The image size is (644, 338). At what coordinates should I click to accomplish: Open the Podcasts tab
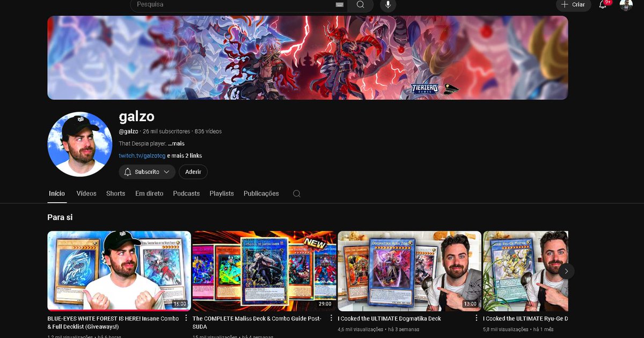pyautogui.click(x=186, y=194)
